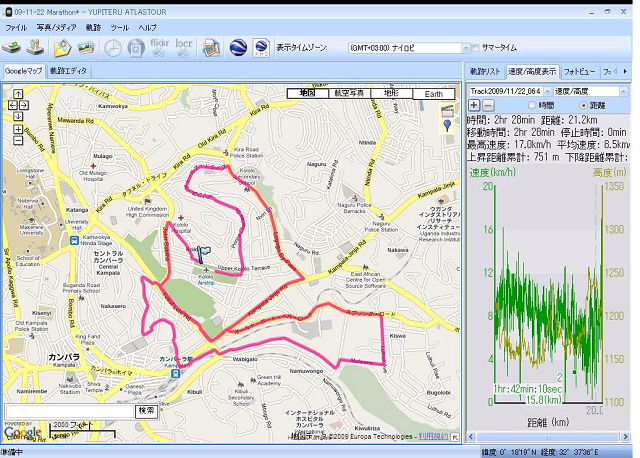Click the locr upload toolbar icon
Viewport: 640px width, 458px height.
click(x=183, y=48)
